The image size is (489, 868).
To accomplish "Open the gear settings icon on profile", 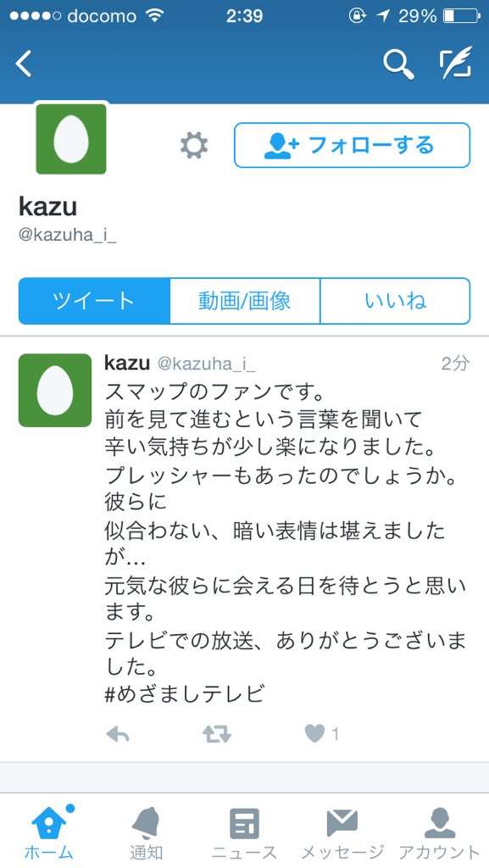I will click(x=194, y=146).
